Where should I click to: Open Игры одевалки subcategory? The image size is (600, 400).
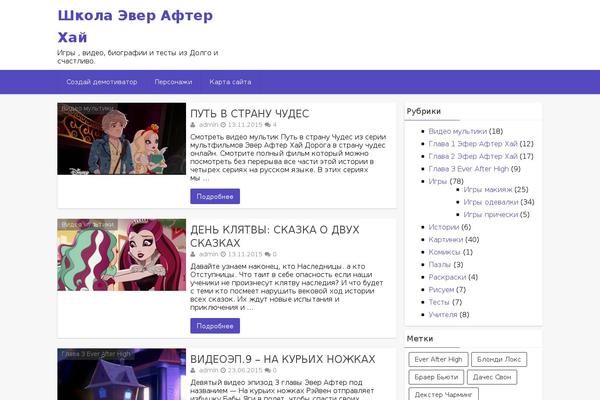(491, 202)
